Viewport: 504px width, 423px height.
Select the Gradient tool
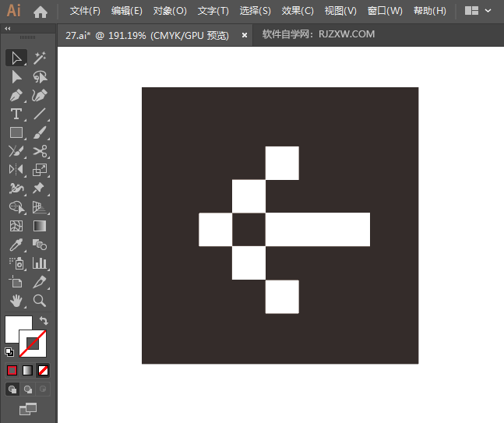[40, 226]
